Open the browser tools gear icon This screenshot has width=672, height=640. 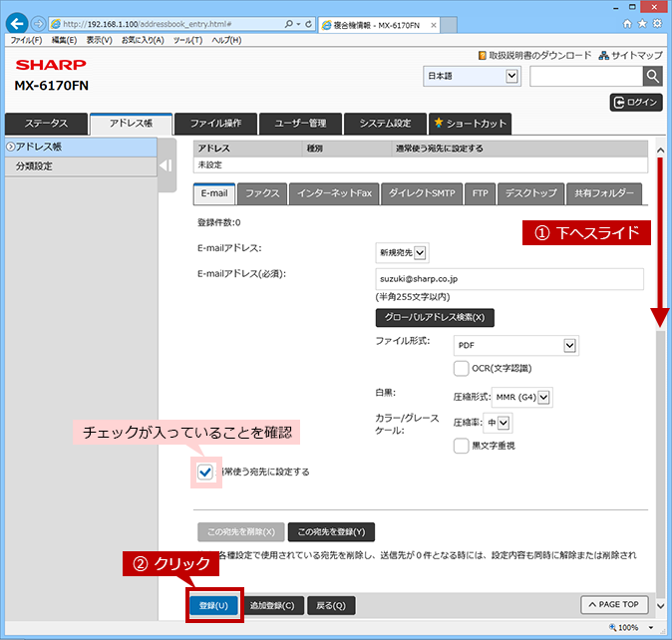click(657, 24)
